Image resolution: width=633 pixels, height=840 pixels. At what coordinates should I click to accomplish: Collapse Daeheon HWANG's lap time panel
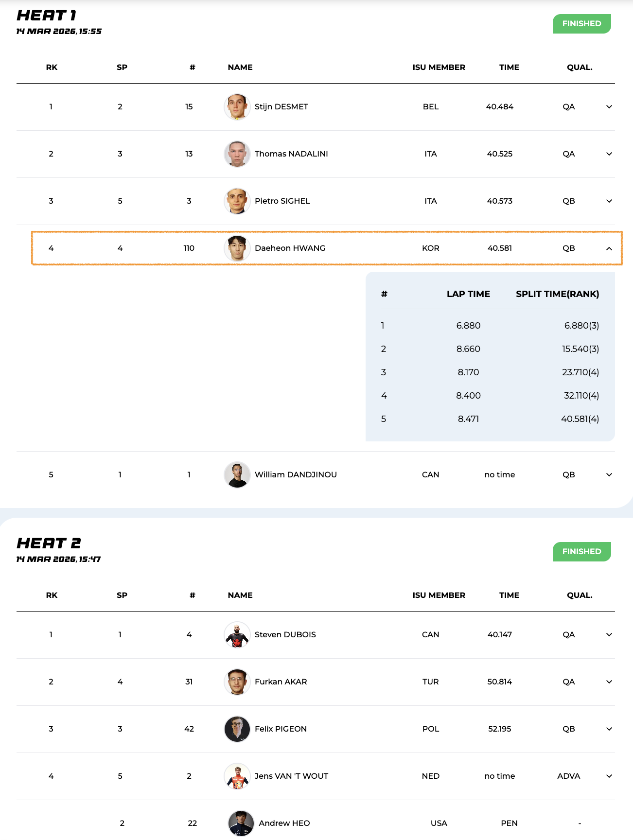[609, 248]
